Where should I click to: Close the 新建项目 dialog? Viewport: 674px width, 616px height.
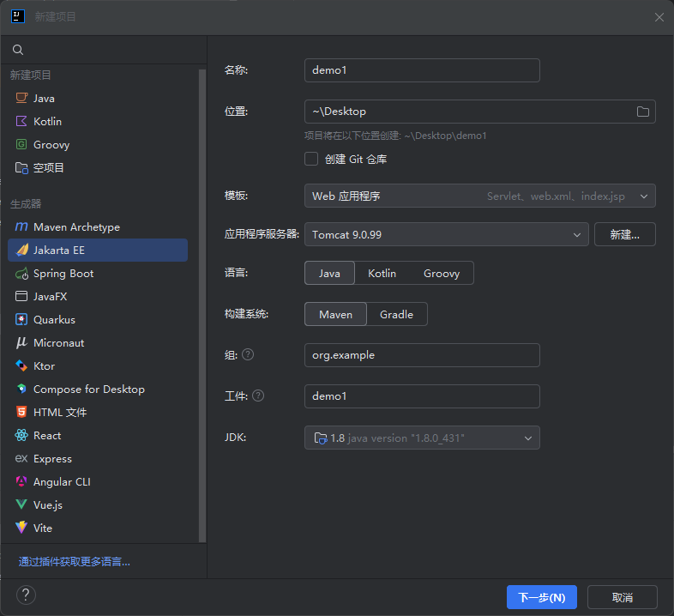click(659, 17)
